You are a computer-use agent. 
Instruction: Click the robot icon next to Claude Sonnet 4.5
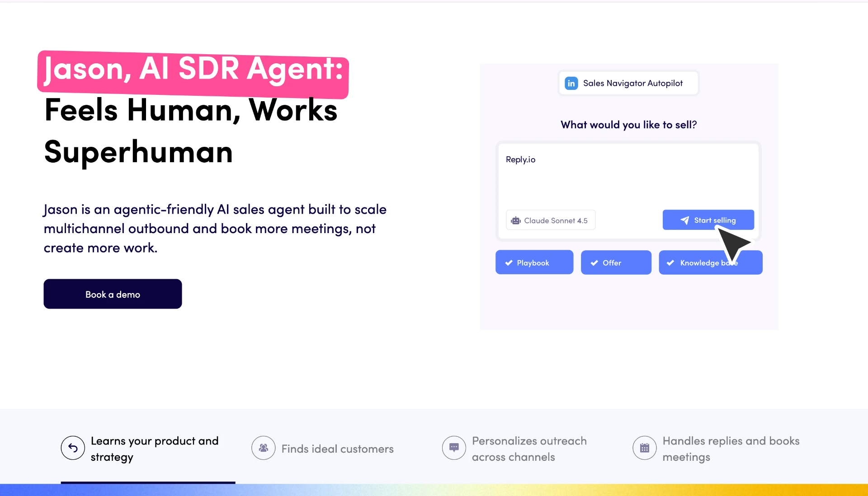[x=516, y=220]
